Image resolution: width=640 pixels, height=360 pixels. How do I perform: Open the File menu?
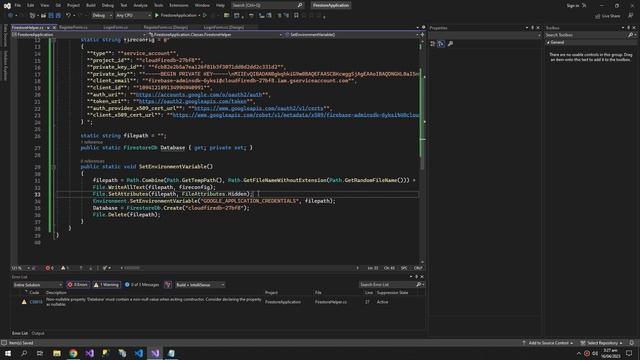18,5
